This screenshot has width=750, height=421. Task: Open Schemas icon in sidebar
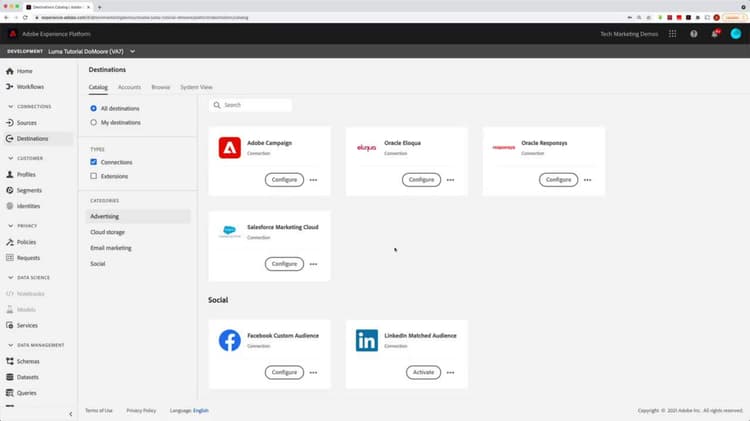[10, 361]
